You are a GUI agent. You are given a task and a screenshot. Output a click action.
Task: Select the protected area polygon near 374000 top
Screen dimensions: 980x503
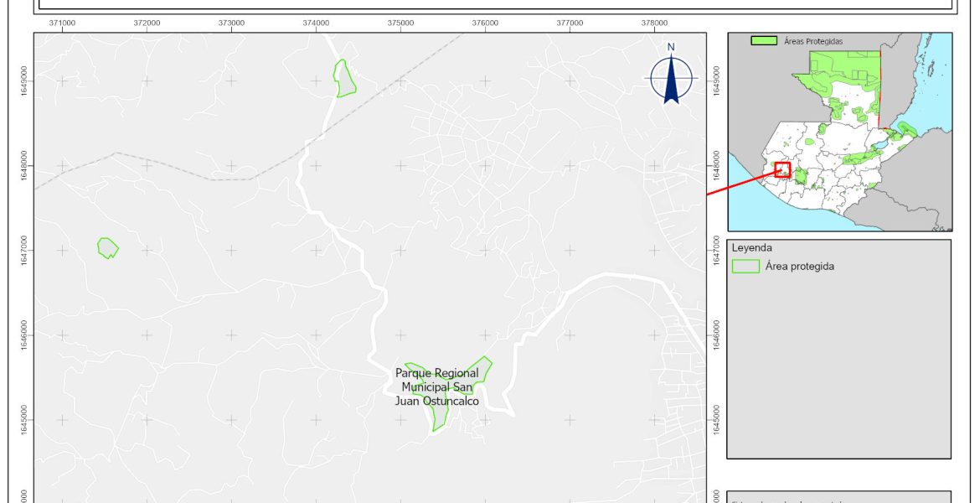(x=344, y=80)
